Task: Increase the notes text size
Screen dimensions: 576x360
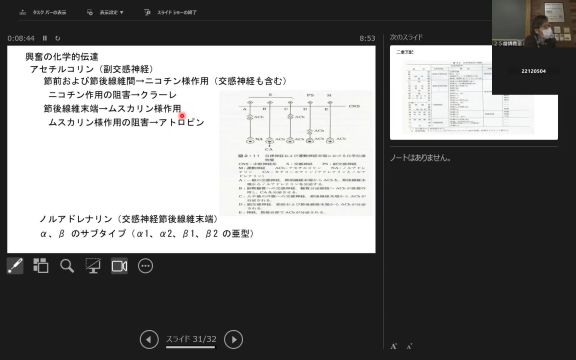Action: point(394,346)
